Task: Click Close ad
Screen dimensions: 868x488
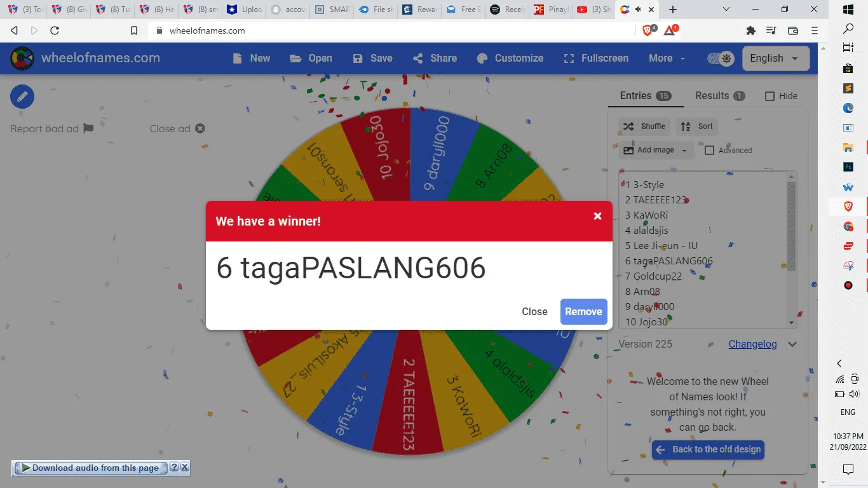Action: 177,128
